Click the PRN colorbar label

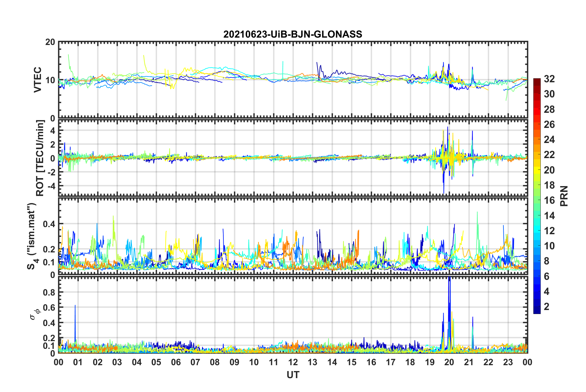(x=564, y=196)
